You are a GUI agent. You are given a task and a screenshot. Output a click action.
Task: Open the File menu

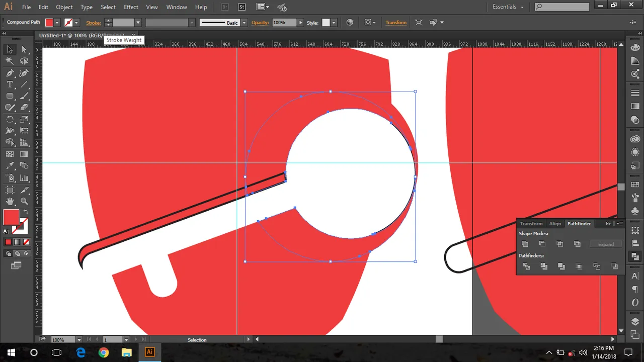tap(27, 7)
